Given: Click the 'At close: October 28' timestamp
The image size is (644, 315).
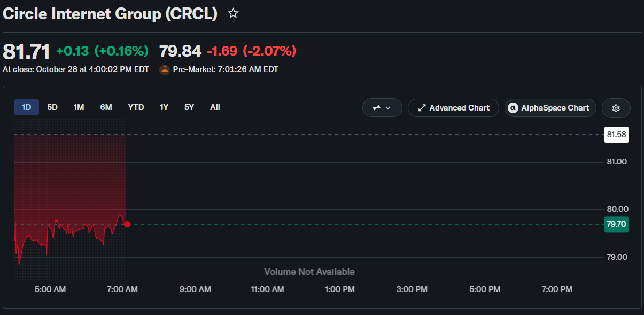Looking at the screenshot, I should tap(77, 69).
